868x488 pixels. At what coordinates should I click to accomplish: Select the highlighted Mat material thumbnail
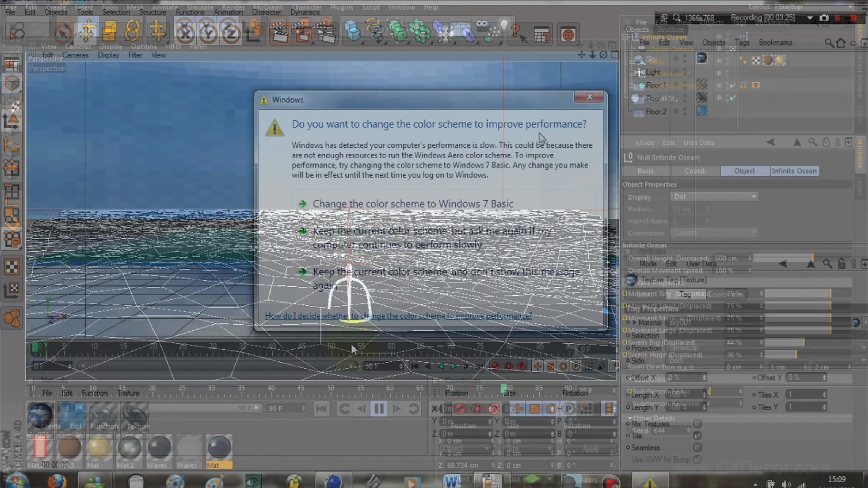pyautogui.click(x=219, y=452)
